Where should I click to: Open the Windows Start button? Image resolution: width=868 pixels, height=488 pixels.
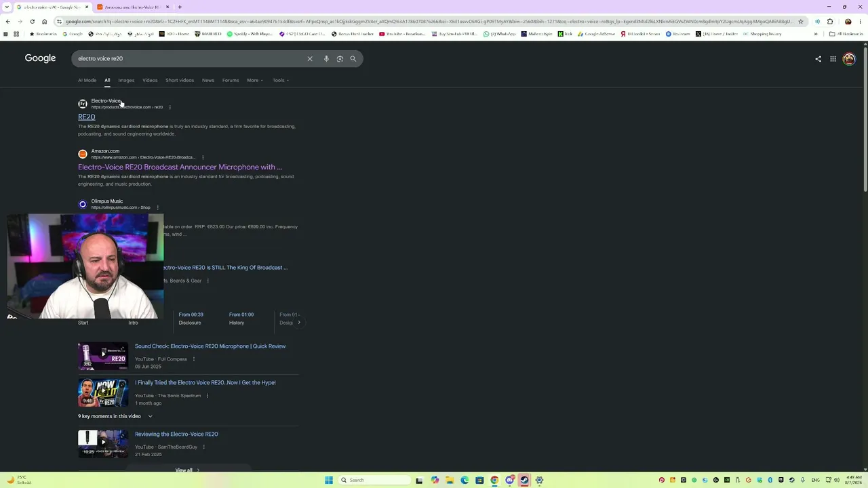click(x=329, y=480)
